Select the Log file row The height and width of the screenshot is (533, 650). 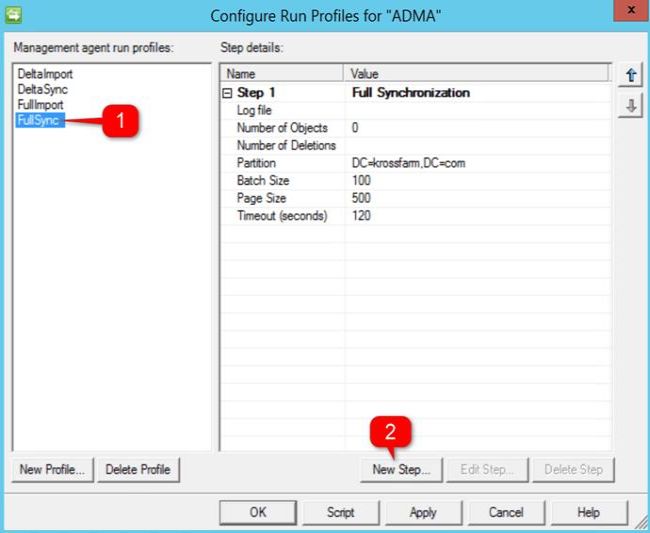click(x=416, y=110)
